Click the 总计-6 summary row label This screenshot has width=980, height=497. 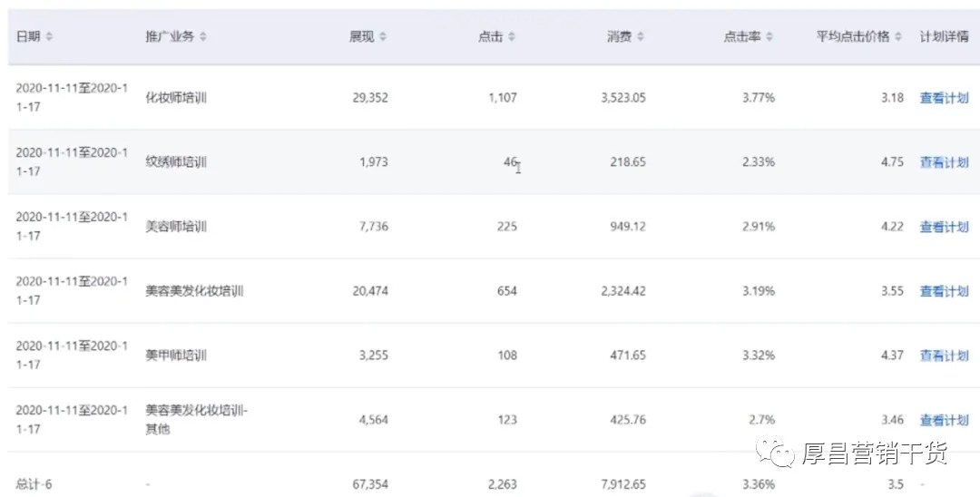(34, 484)
